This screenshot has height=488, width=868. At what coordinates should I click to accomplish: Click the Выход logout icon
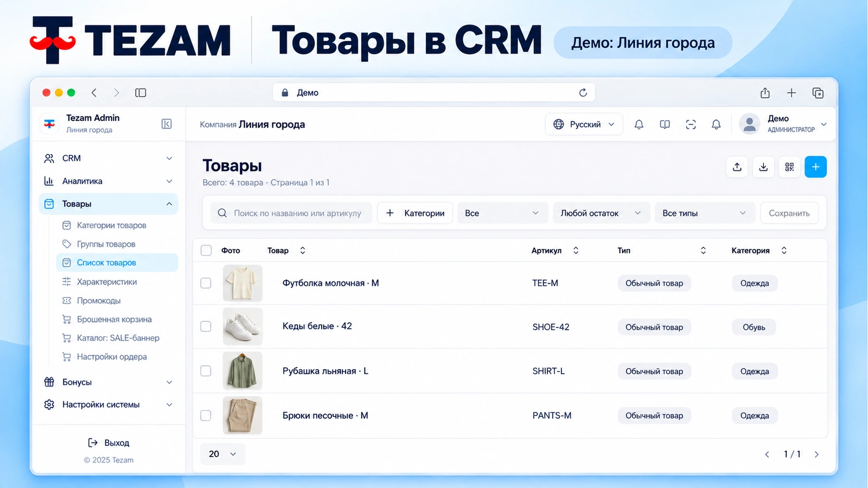click(x=93, y=443)
